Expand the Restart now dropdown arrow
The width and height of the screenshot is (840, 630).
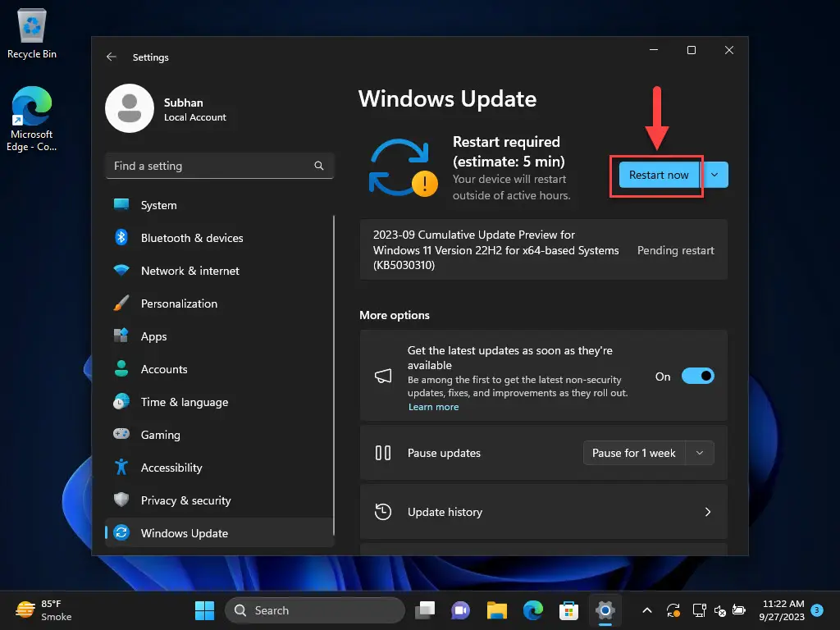[714, 175]
